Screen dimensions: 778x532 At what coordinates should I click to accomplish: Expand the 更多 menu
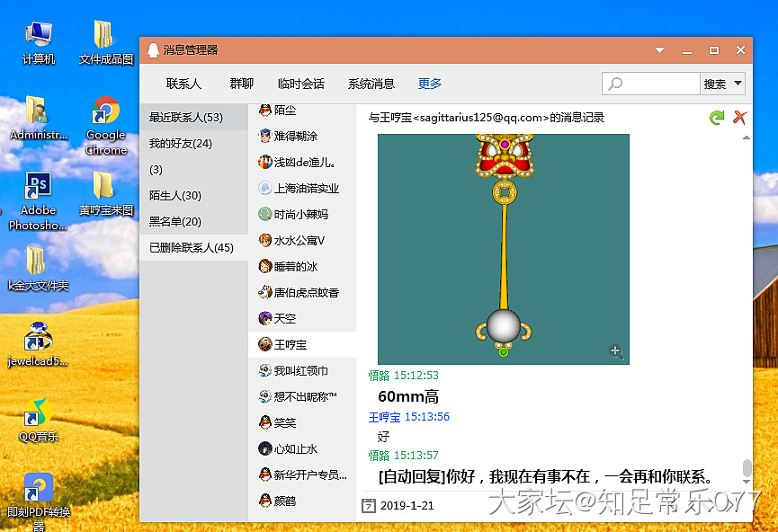click(430, 84)
